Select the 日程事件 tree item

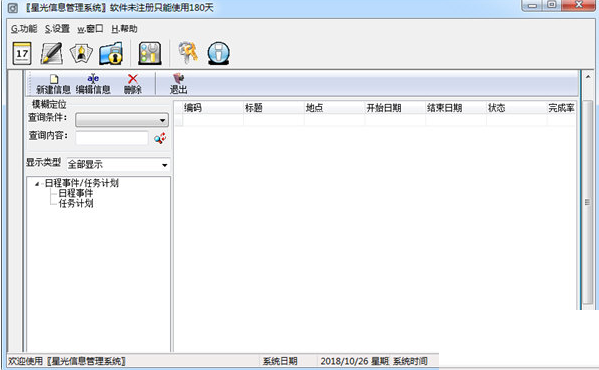click(76, 193)
